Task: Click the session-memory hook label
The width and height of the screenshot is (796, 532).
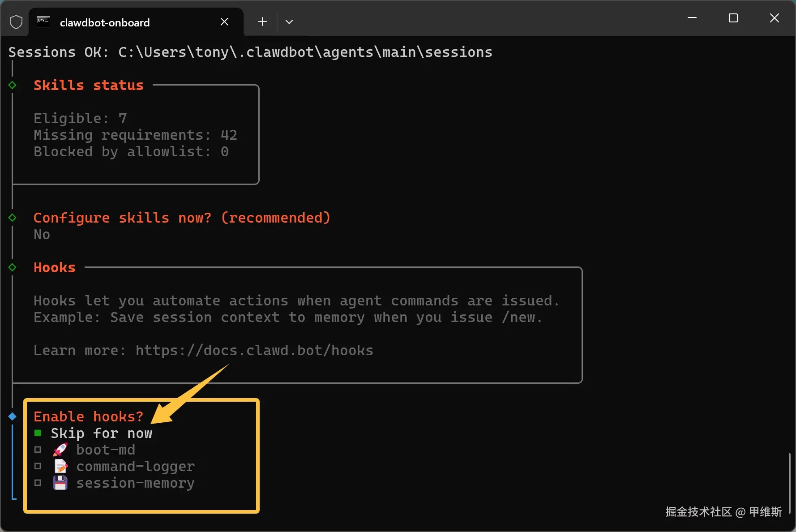Action: click(x=136, y=483)
